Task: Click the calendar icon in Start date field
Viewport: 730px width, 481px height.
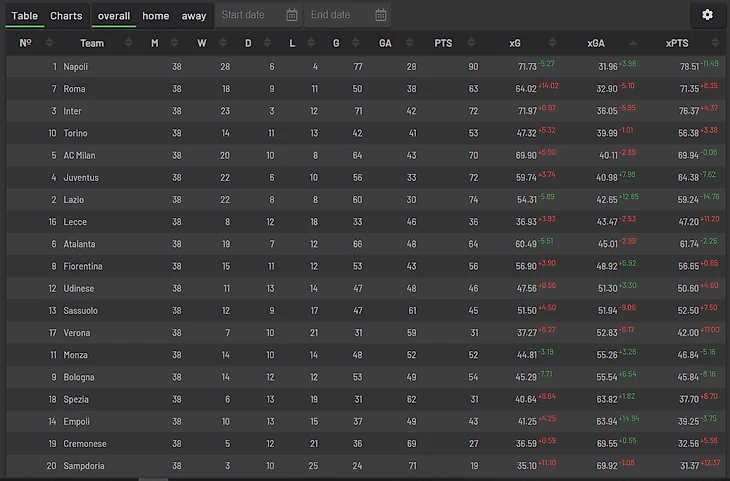Action: pyautogui.click(x=292, y=15)
